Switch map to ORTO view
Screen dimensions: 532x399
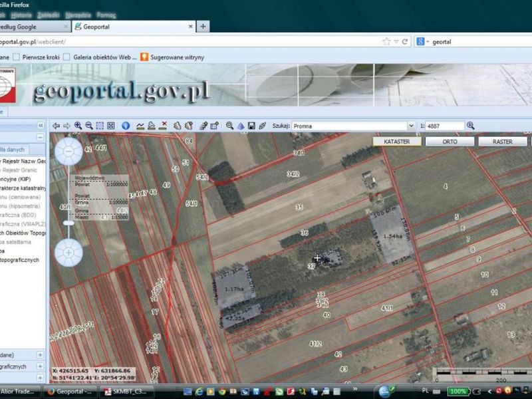(x=450, y=142)
